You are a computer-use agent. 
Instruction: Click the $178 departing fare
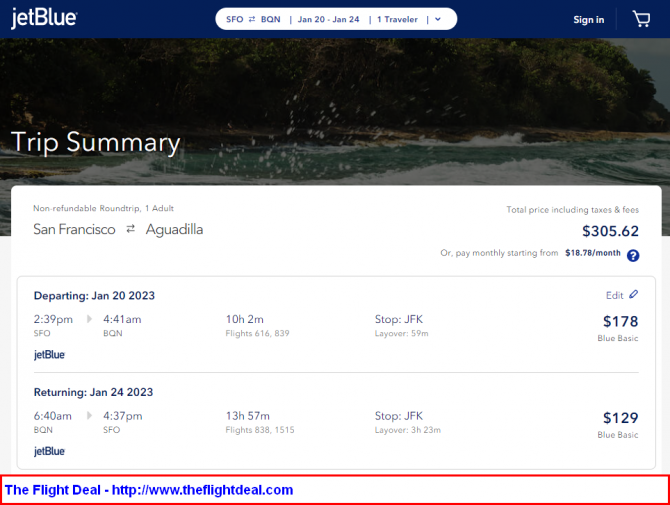click(x=620, y=321)
